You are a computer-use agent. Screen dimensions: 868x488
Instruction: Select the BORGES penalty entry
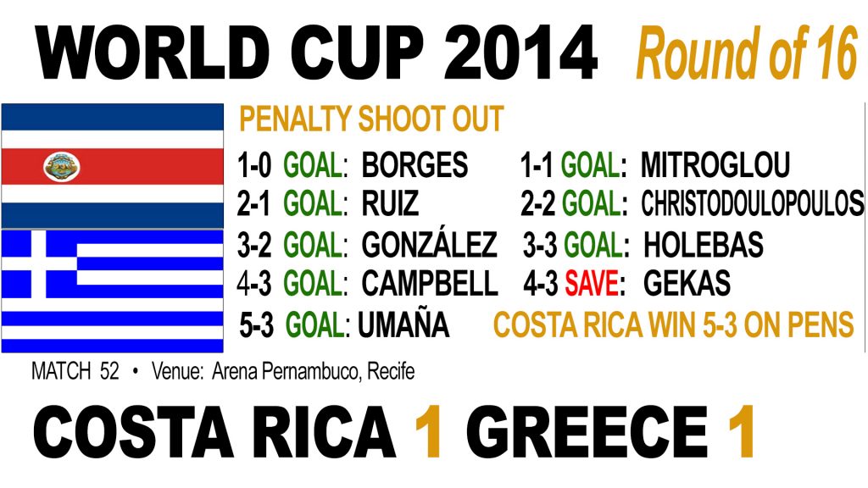pyautogui.click(x=353, y=165)
